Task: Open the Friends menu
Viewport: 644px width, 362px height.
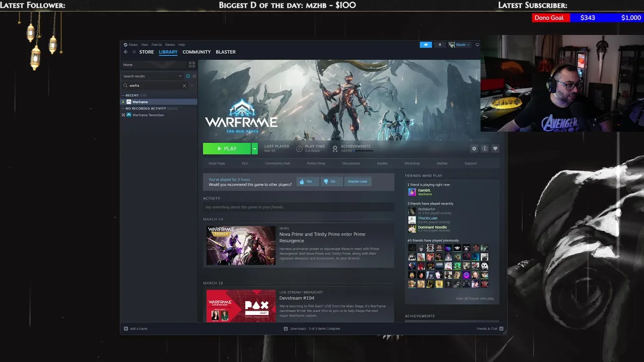Action: click(156, 44)
